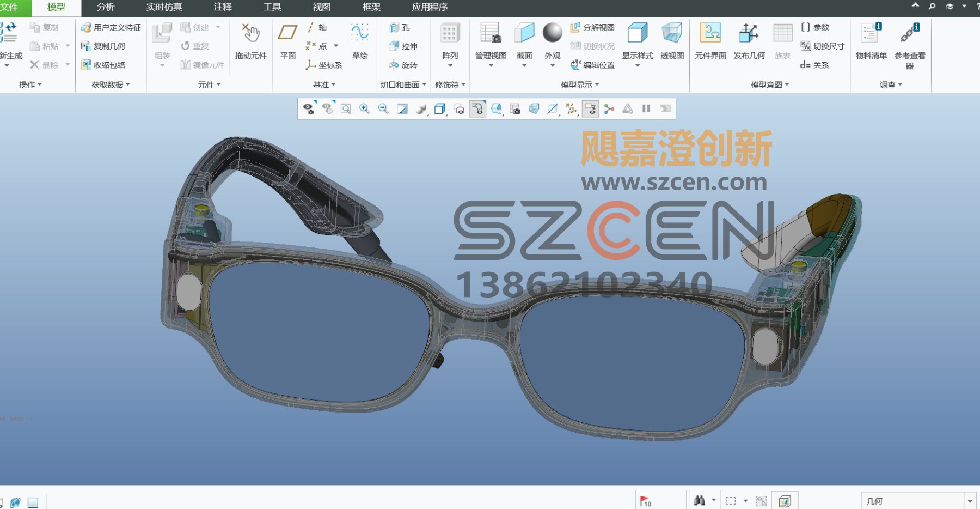Toggle spin center display icon
Image resolution: width=980 pixels, height=509 pixels.
pyautogui.click(x=609, y=108)
